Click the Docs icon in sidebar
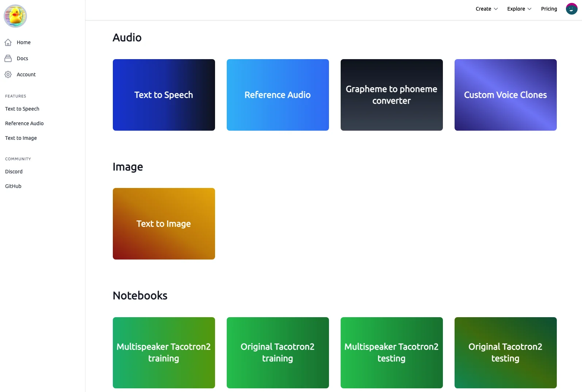582x392 pixels. click(8, 58)
